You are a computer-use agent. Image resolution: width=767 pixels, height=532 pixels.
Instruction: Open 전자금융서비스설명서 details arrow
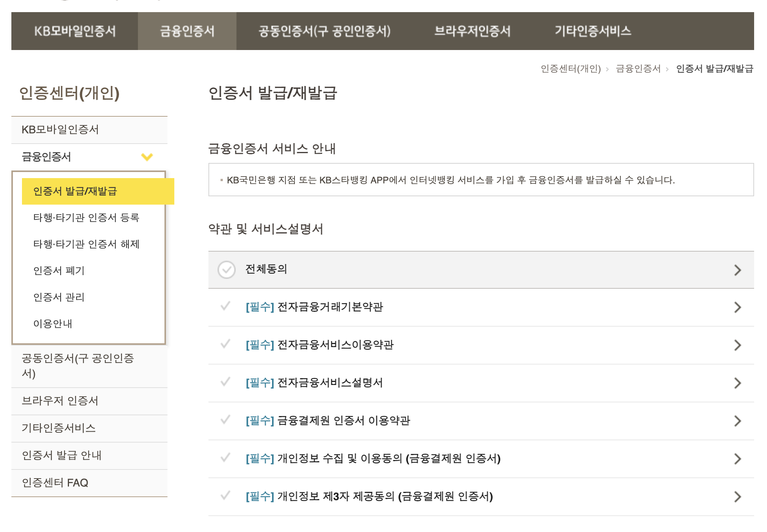(737, 383)
